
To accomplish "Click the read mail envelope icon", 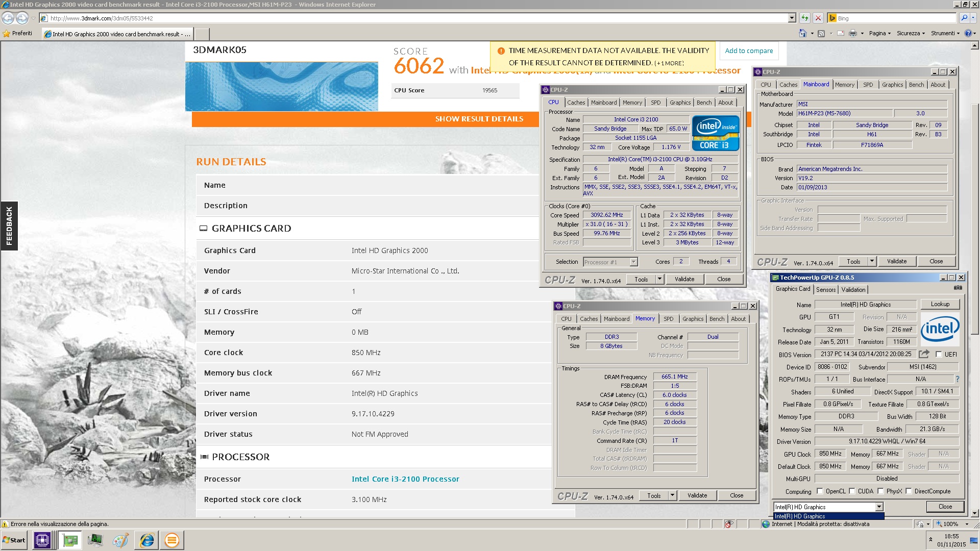I will tap(841, 33).
